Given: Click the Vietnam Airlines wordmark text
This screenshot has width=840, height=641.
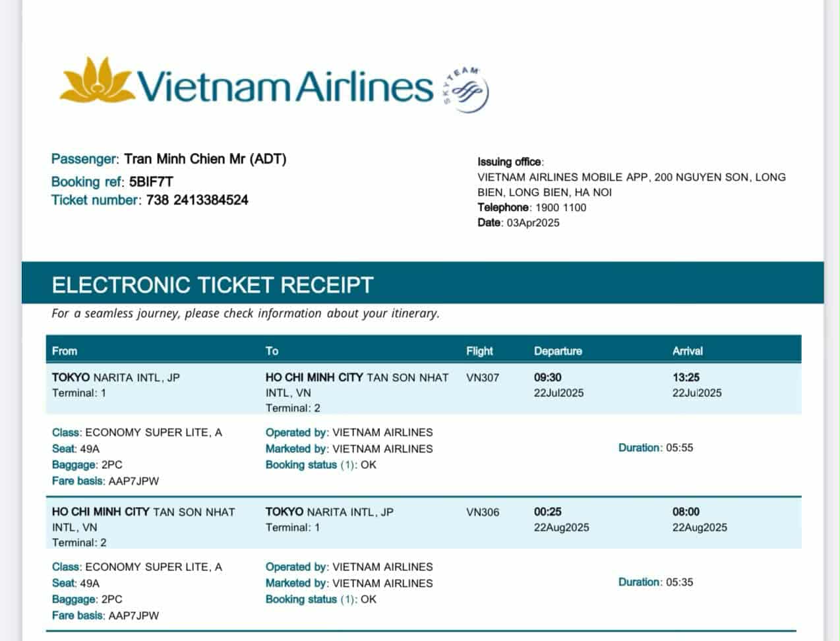Looking at the screenshot, I should point(284,86).
